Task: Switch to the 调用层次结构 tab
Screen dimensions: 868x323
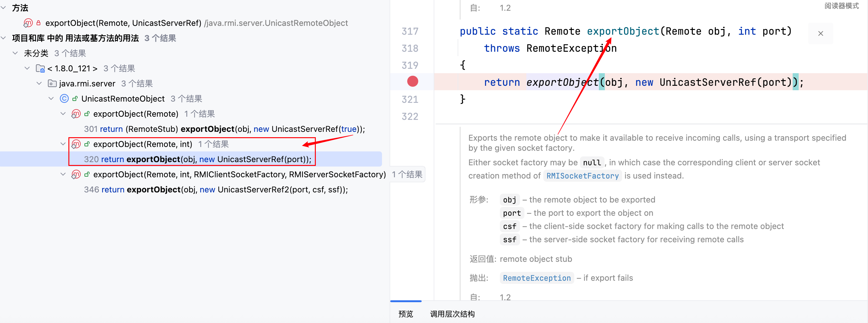Action: point(452,314)
